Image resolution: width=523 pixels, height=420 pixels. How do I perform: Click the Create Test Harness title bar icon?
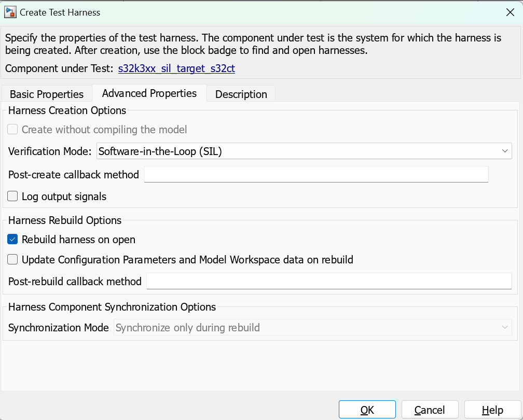point(10,12)
